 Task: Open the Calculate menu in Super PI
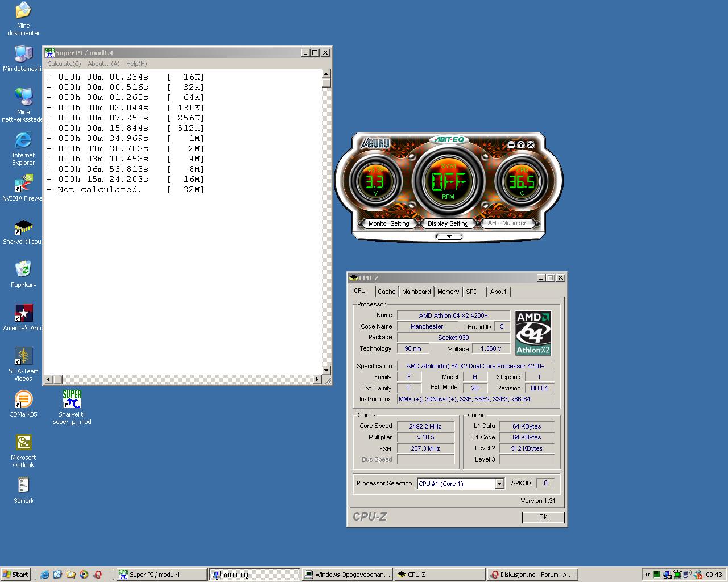(64, 64)
